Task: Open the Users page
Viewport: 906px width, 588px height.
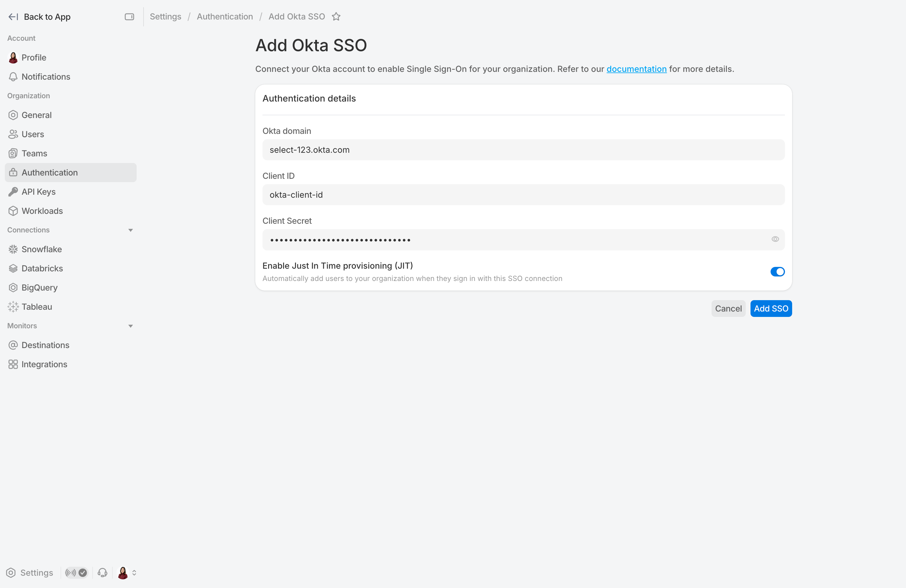Action: point(71,134)
